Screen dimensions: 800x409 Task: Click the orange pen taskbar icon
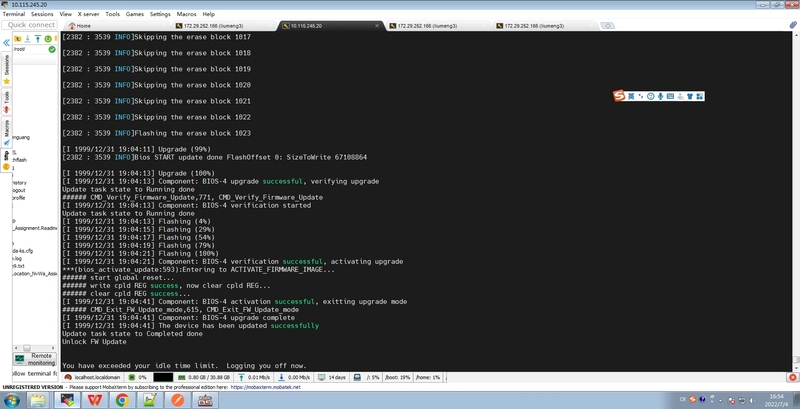178,400
